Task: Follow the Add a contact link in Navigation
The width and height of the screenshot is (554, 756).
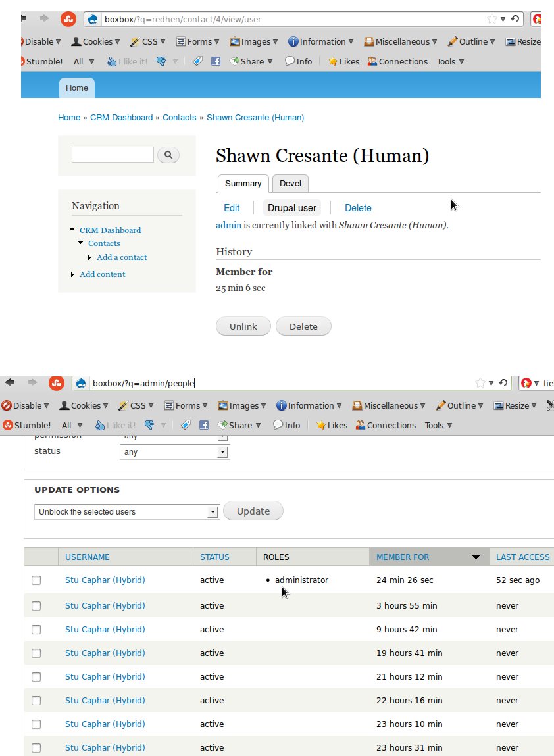Action: [x=122, y=257]
